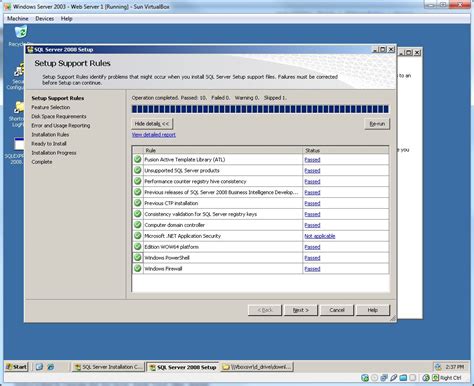Switch to the vboxsvr shared folder taskbar item
This screenshot has width=474, height=386.
pyautogui.click(x=256, y=367)
